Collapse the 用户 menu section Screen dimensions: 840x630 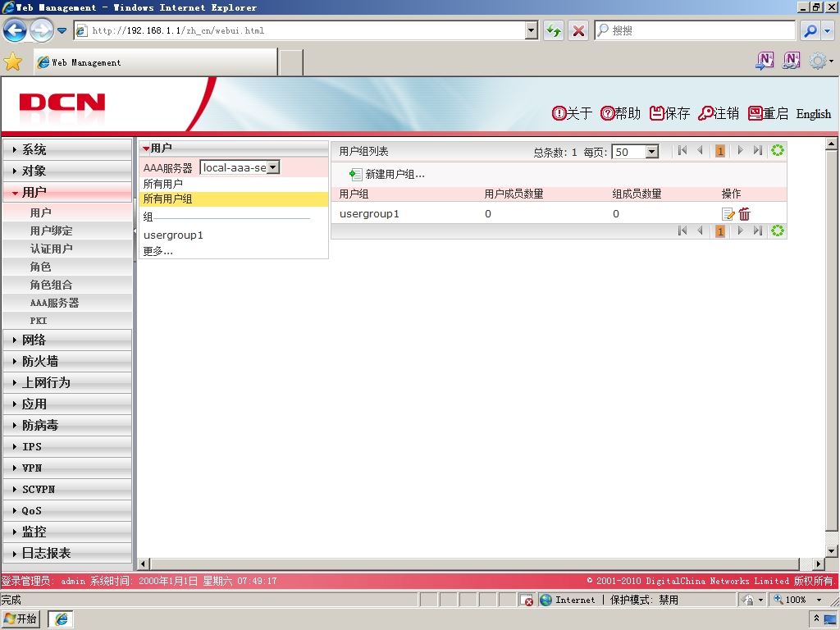tap(67, 192)
